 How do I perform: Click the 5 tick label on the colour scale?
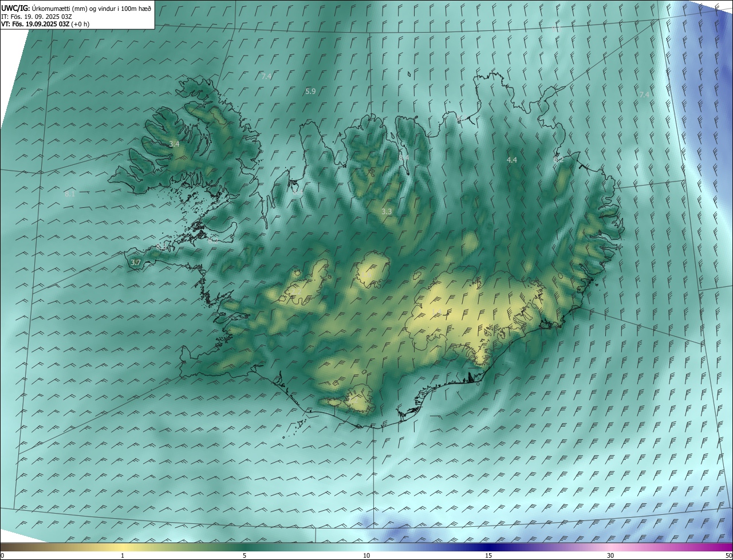click(245, 556)
